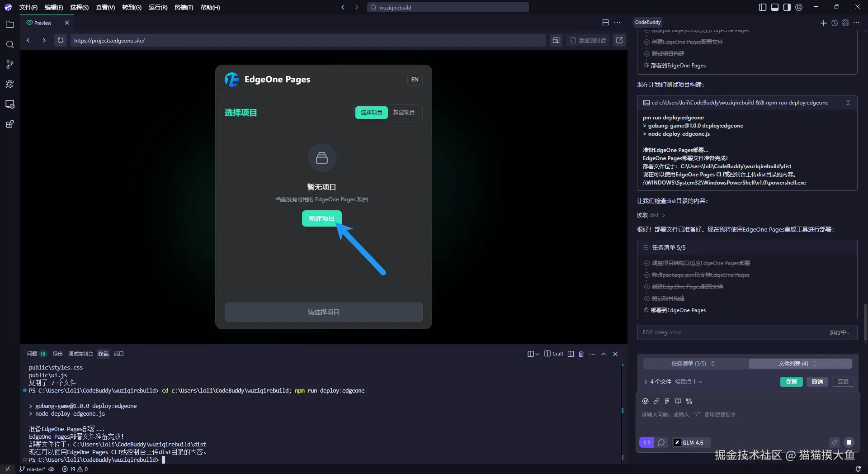Screen dimensions: 868x474
Task: Open Source Control icon in activity bar
Action: tap(9, 64)
